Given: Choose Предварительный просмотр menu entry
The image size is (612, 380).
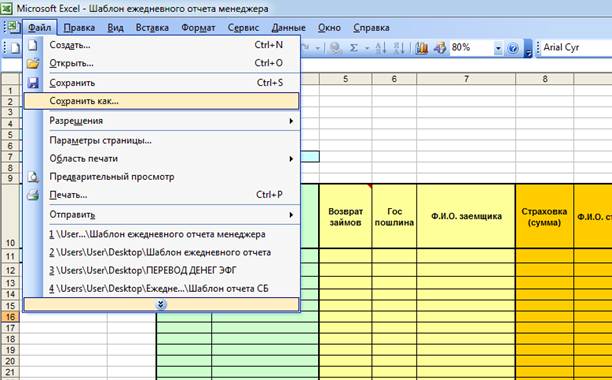Looking at the screenshot, I should coord(161,177).
